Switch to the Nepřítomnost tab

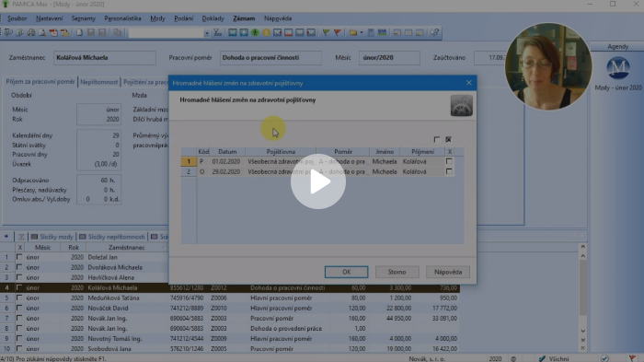pos(99,82)
